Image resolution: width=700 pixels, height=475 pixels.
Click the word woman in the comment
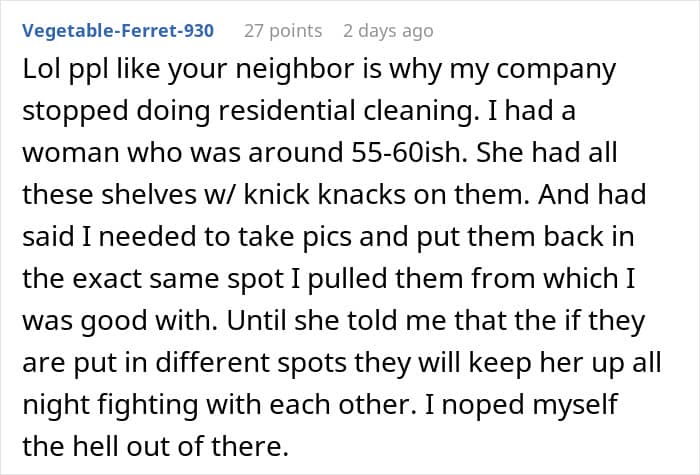[71, 154]
